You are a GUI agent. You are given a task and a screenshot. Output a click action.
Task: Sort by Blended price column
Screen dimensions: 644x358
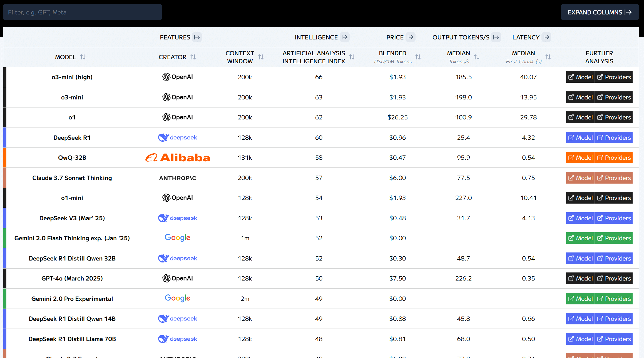(x=418, y=57)
